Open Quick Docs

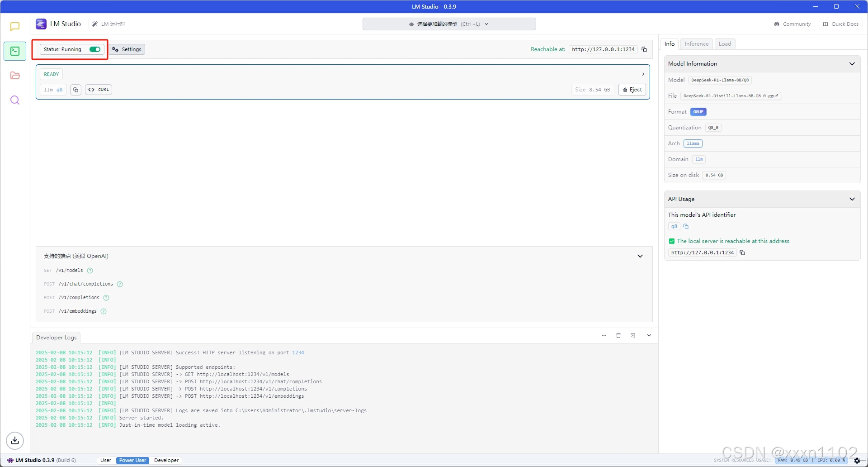tap(841, 24)
